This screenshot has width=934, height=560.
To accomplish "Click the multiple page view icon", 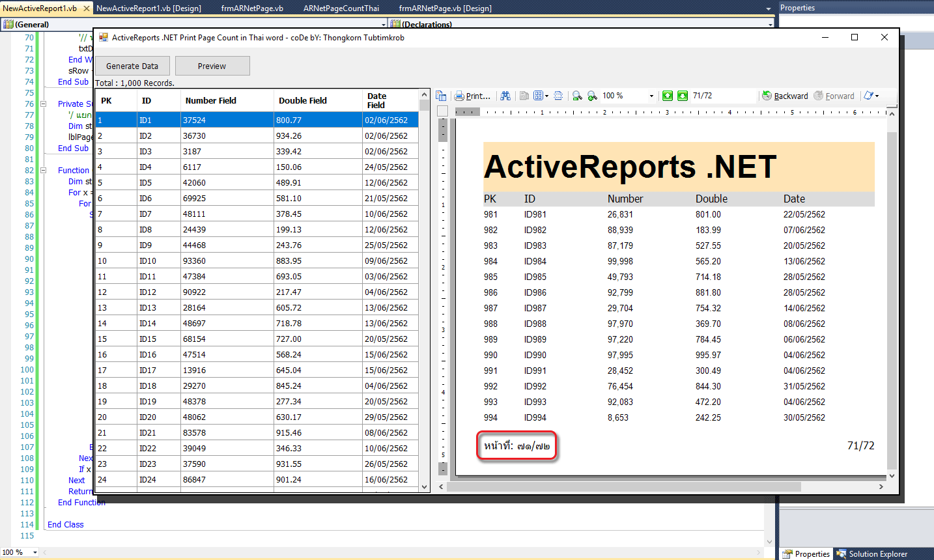I will pyautogui.click(x=538, y=96).
